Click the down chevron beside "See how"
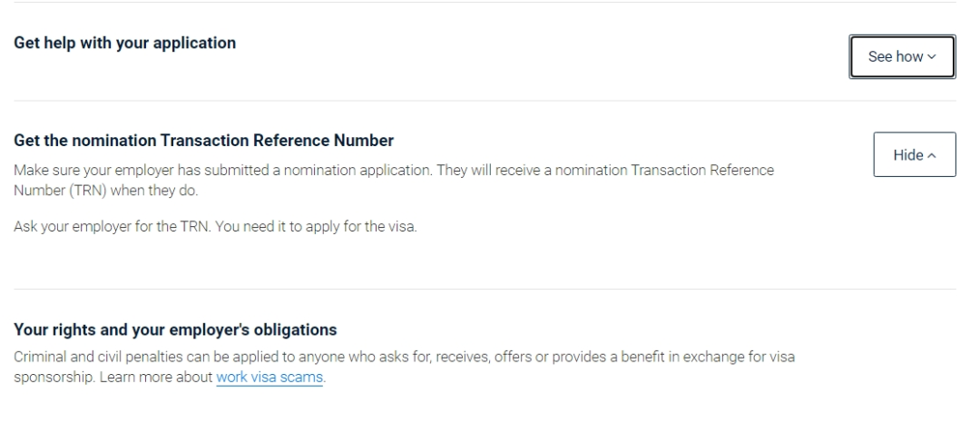 pos(931,57)
